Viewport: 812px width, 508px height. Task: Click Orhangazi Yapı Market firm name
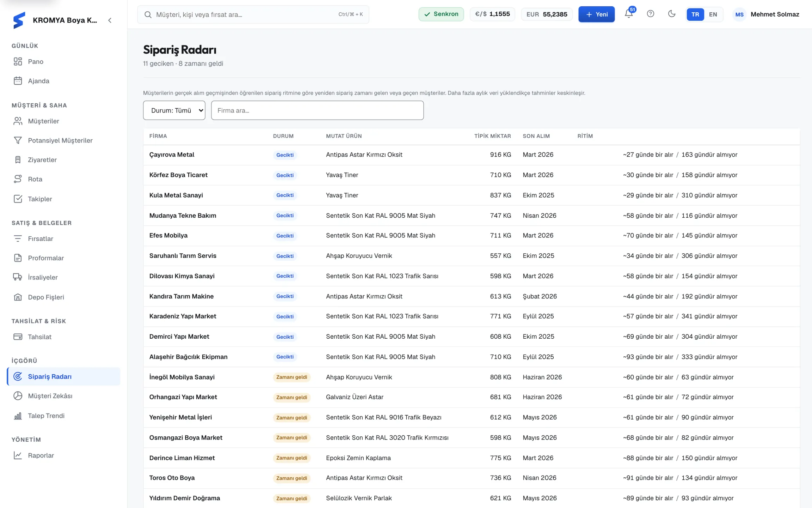(x=183, y=397)
